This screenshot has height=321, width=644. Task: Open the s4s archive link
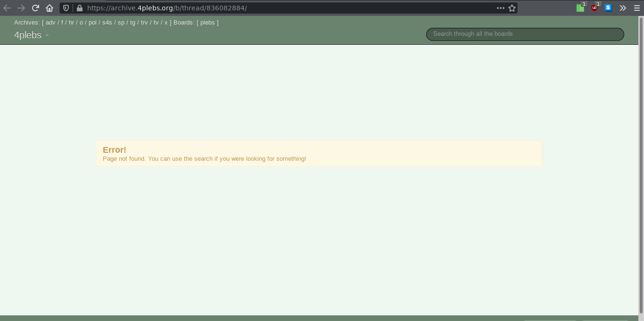click(107, 23)
